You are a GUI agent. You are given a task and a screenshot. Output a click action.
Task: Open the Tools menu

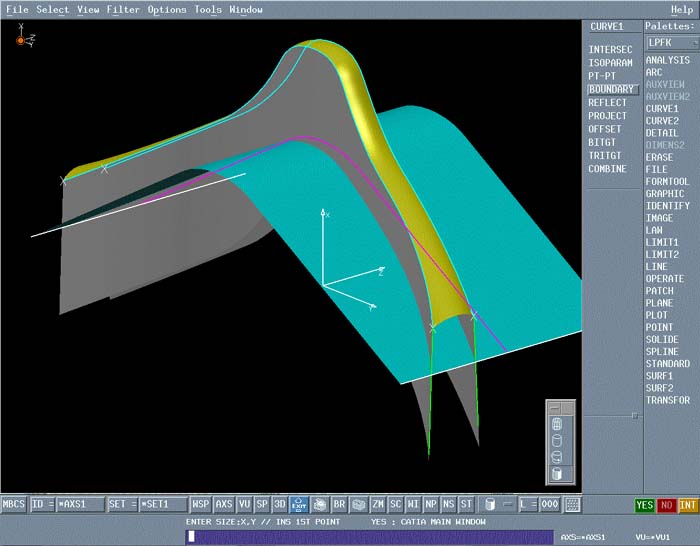[208, 9]
